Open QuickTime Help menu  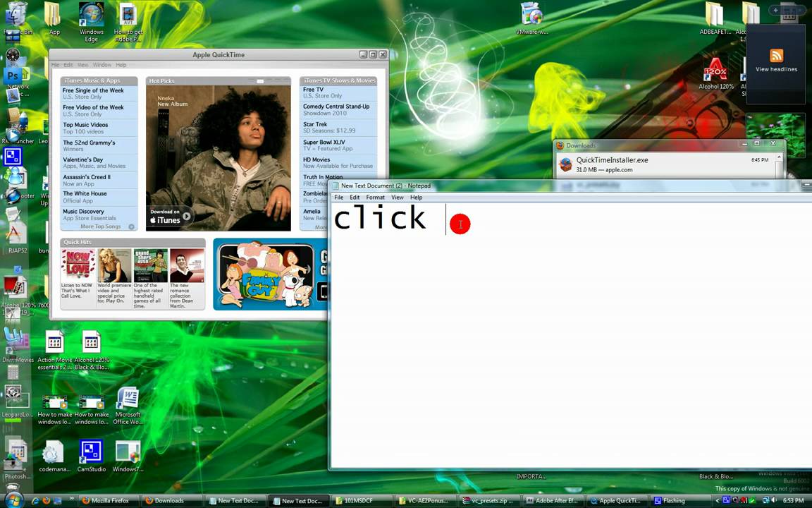tap(121, 65)
